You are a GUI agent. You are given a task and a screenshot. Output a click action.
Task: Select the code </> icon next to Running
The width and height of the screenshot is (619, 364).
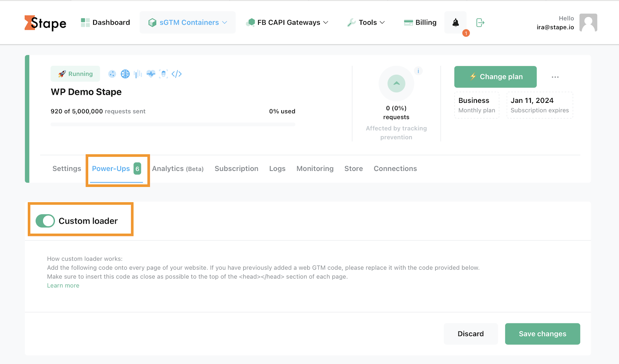click(x=177, y=73)
